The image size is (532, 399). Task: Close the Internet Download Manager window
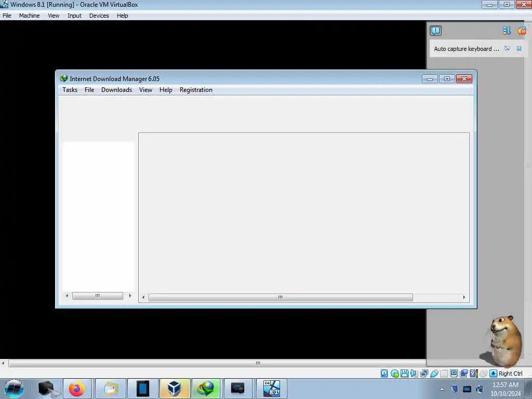[x=464, y=79]
